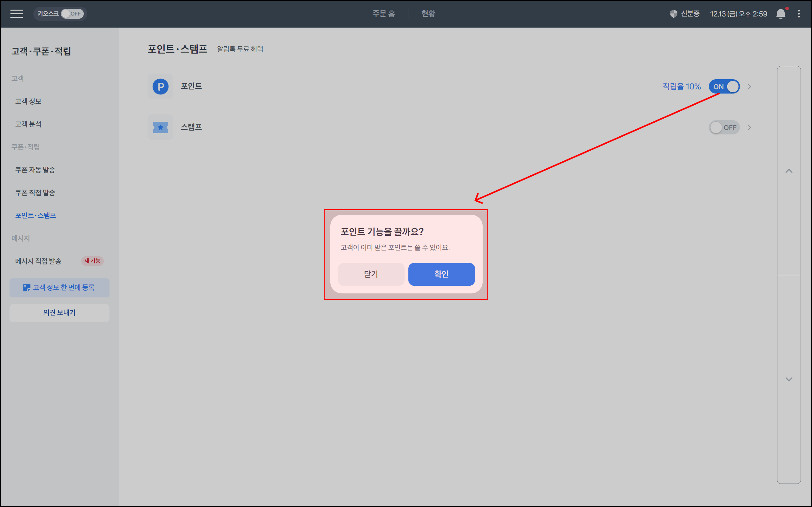The width and height of the screenshot is (812, 507).
Task: Open 쿠폰 자동 발송 menu item
Action: pyautogui.click(x=35, y=170)
